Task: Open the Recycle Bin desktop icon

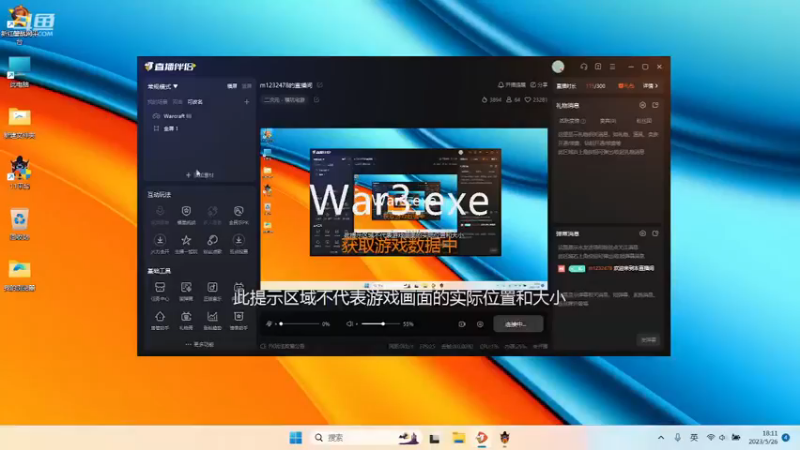Action: point(19,224)
